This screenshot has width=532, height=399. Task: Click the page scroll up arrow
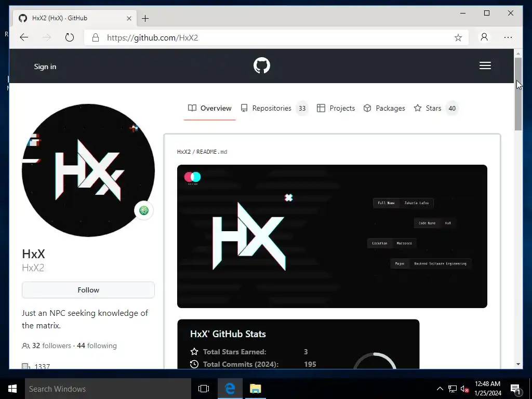click(x=518, y=54)
